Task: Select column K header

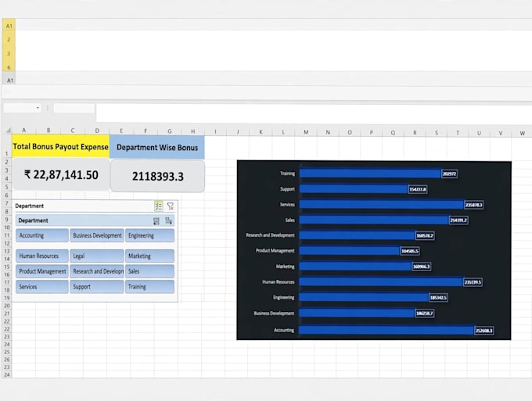Action: 261,131
